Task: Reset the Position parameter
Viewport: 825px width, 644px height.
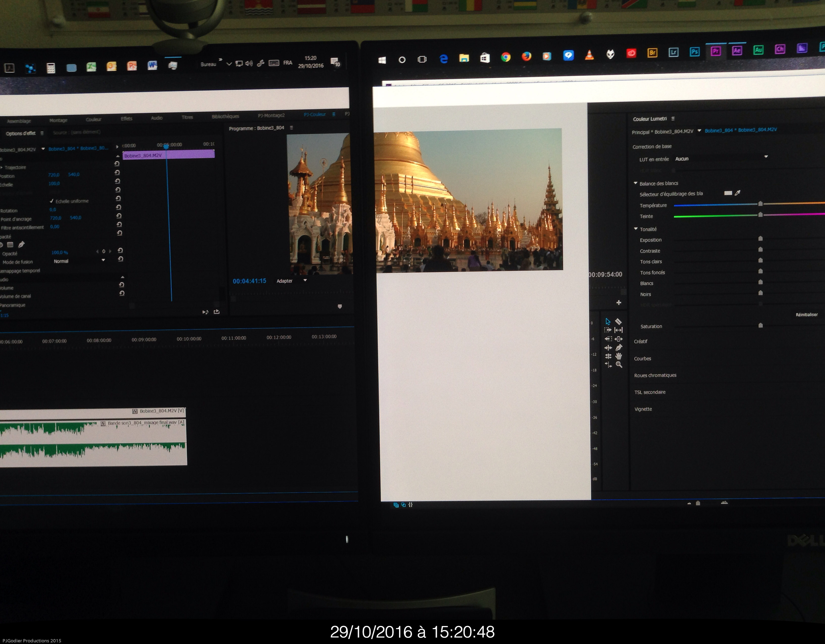Action: (118, 173)
